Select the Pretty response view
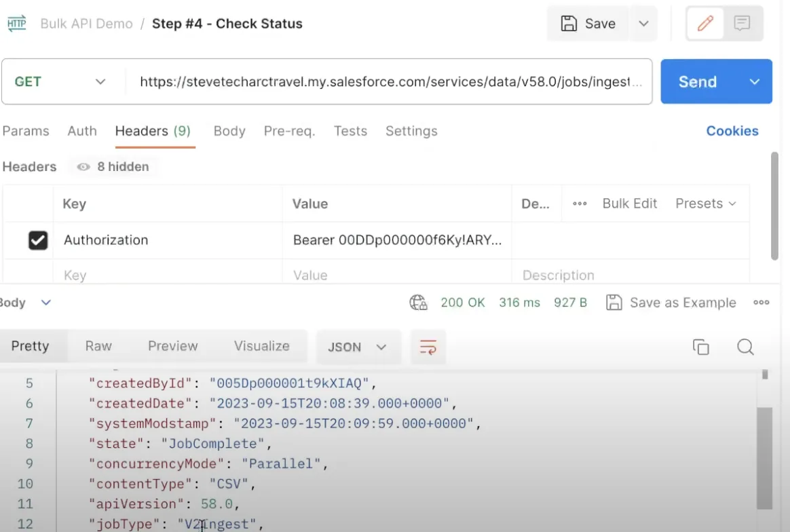Viewport: 790px width, 532px height. [x=31, y=346]
